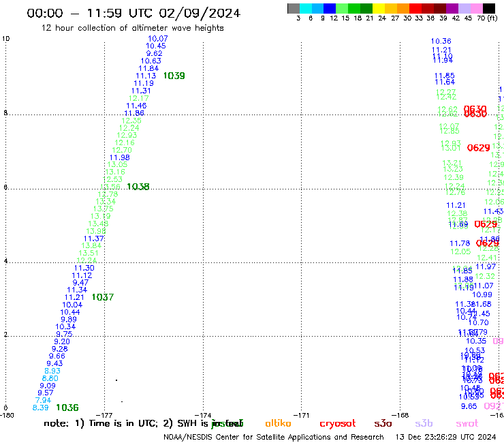Click the timestamp '13 Dec 23:26:29 UTC 2024'

click(445, 438)
